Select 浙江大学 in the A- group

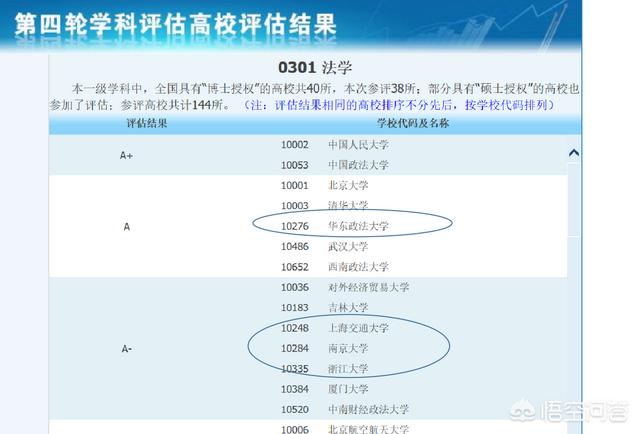348,368
